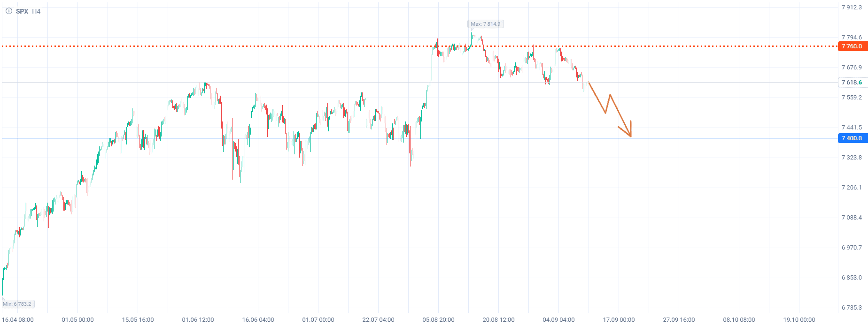Click the current price 7 618.6 label
Screen dimensions: 868x326
[x=852, y=83]
